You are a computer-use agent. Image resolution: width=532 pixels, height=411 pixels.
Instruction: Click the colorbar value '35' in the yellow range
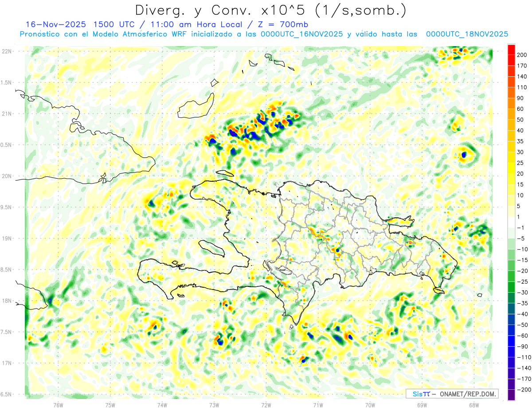click(520, 141)
